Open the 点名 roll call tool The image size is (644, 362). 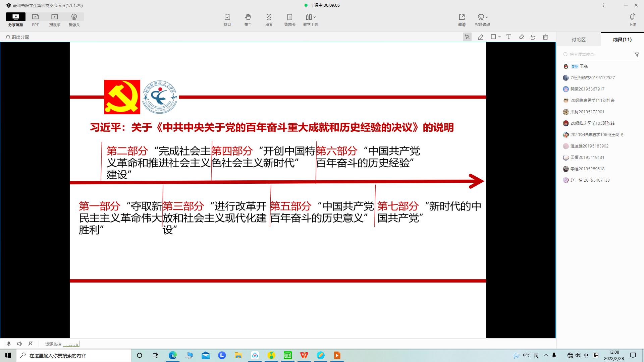[x=269, y=20]
